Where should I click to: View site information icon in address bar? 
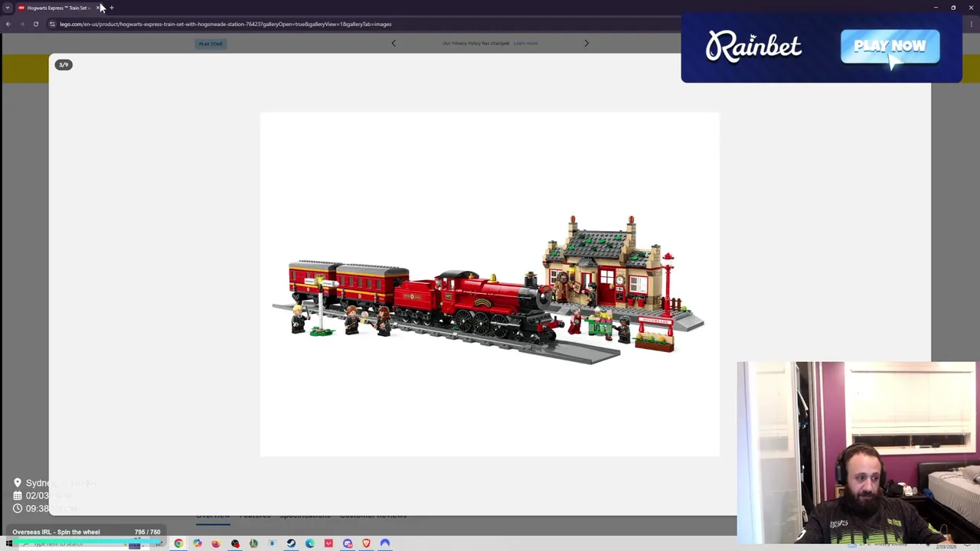(x=52, y=24)
